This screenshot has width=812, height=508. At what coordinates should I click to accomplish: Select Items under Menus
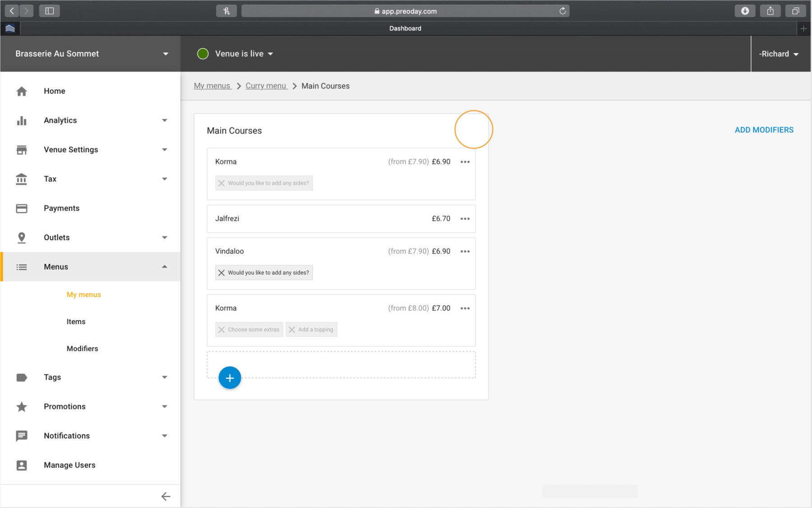coord(76,322)
